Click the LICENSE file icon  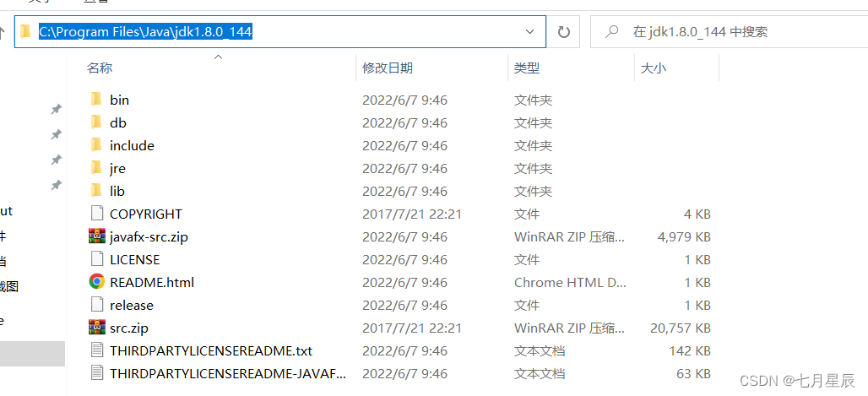pyautogui.click(x=97, y=259)
